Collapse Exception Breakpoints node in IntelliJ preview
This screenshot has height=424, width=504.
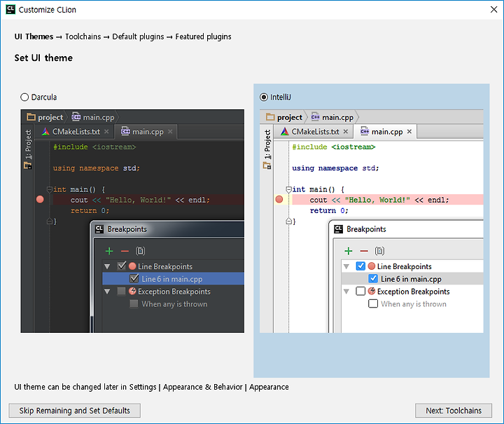pyautogui.click(x=346, y=292)
